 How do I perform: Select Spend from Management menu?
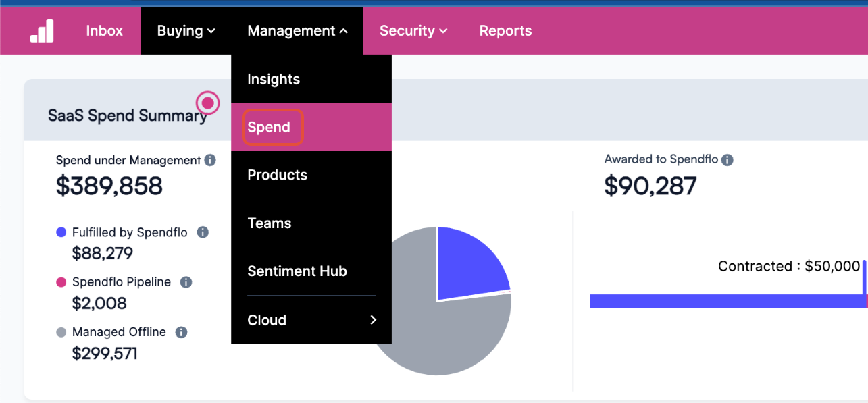(x=311, y=127)
